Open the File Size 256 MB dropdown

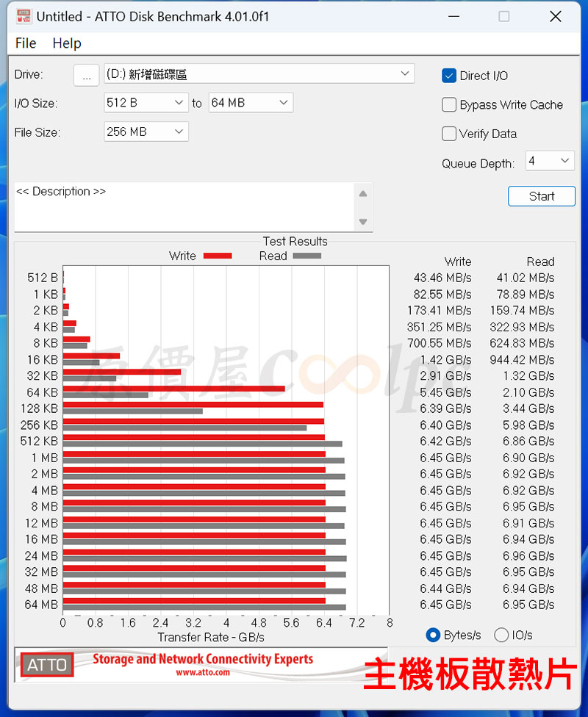coord(146,132)
